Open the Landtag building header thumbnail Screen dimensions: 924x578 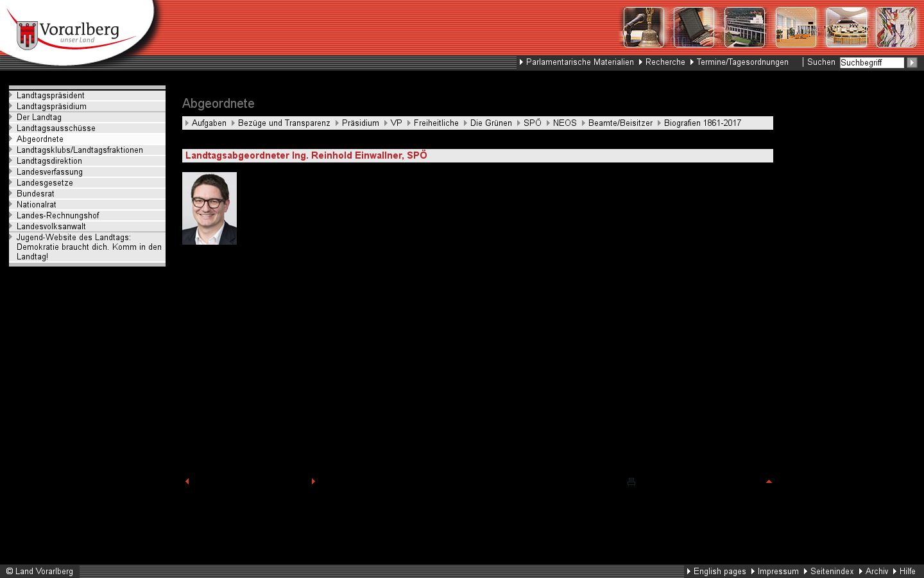point(745,27)
